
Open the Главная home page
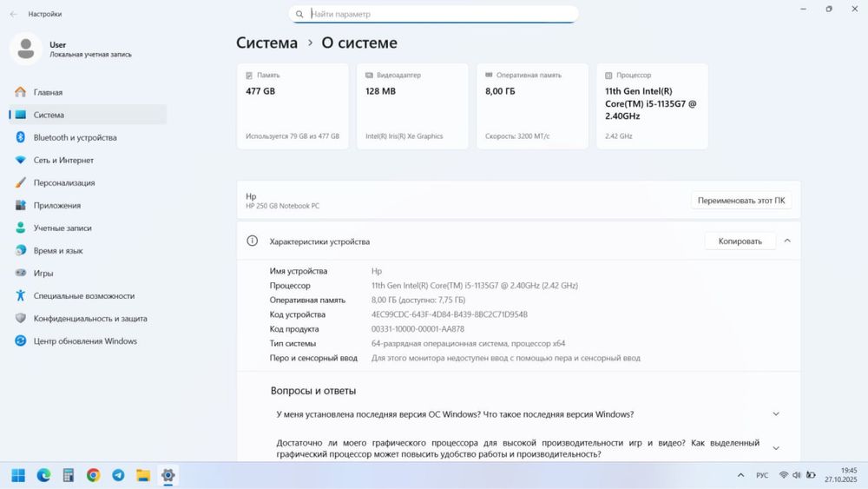click(x=88, y=92)
